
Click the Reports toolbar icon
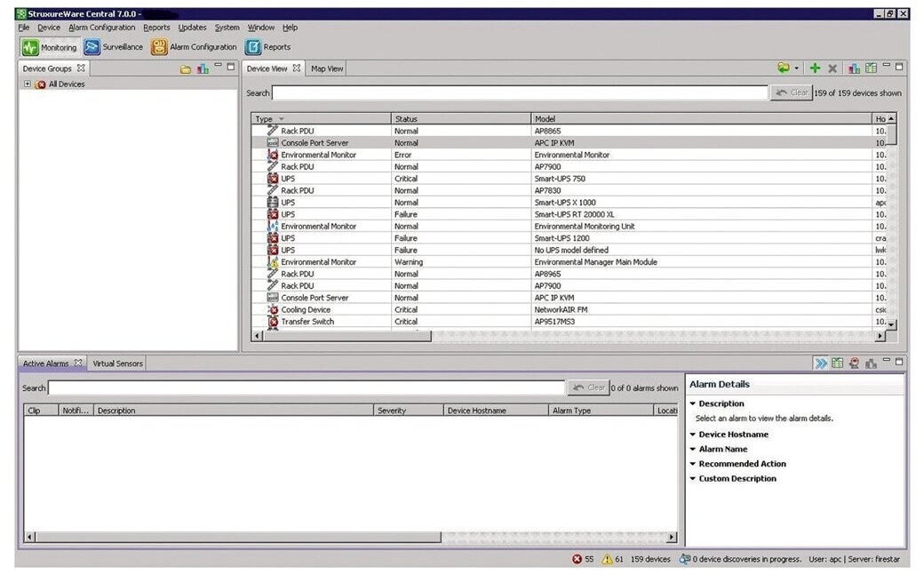(267, 48)
